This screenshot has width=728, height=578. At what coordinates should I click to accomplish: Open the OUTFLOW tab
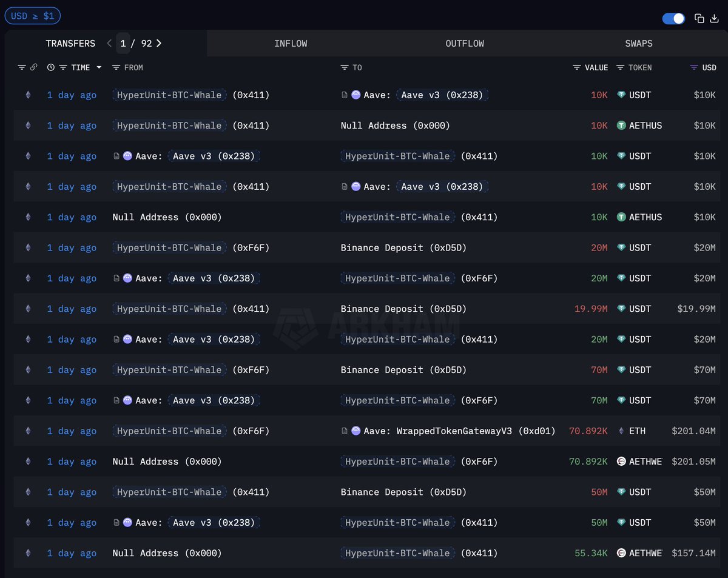pyautogui.click(x=465, y=43)
